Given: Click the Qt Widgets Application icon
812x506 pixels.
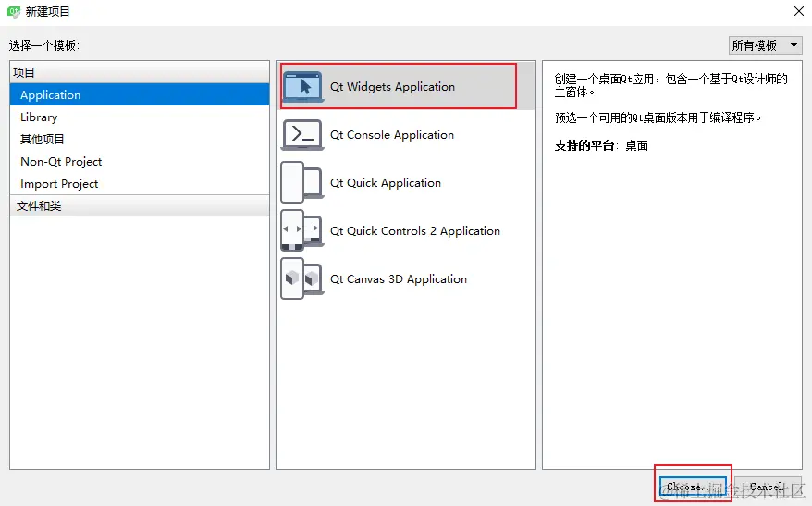Looking at the screenshot, I should click(x=303, y=86).
